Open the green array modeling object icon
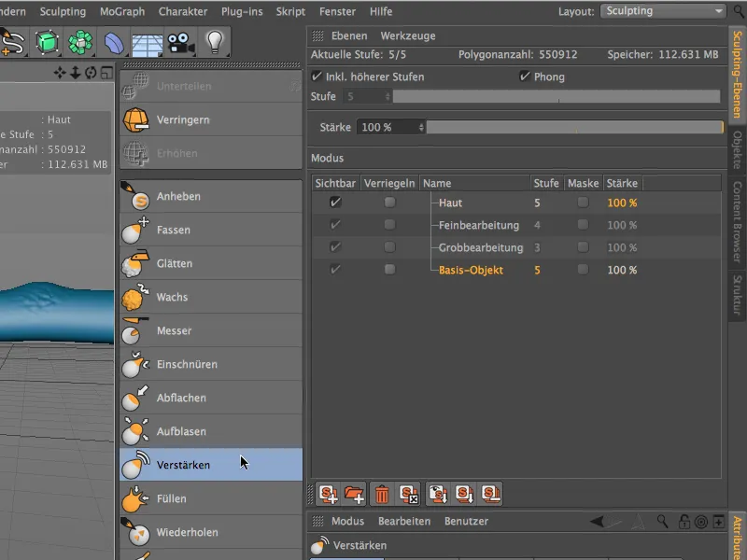The width and height of the screenshot is (747, 560). tap(80, 43)
